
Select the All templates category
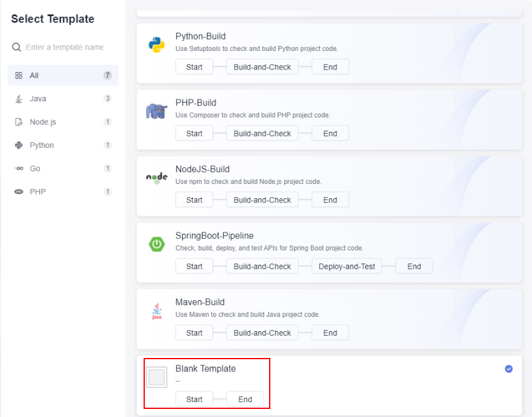point(63,75)
